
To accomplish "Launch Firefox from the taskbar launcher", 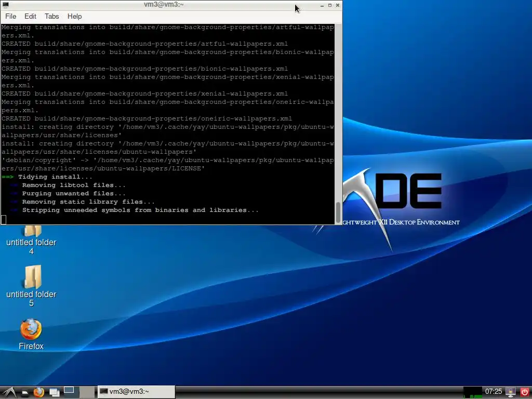I will pos(39,393).
